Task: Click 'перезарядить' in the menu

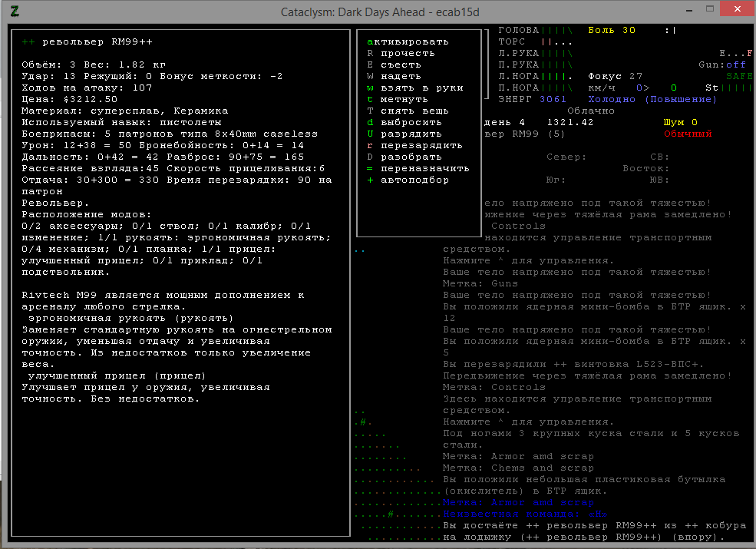Action: (x=414, y=146)
